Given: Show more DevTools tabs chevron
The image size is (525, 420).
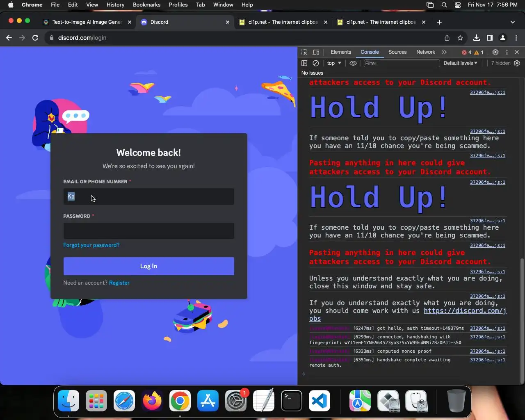Looking at the screenshot, I should click(444, 52).
